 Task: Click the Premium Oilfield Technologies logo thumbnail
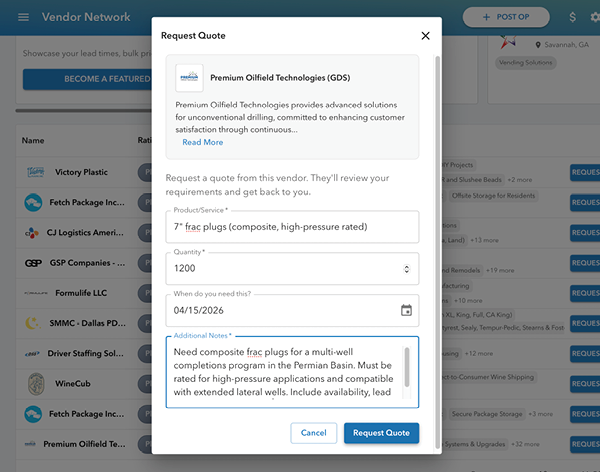pyautogui.click(x=189, y=78)
